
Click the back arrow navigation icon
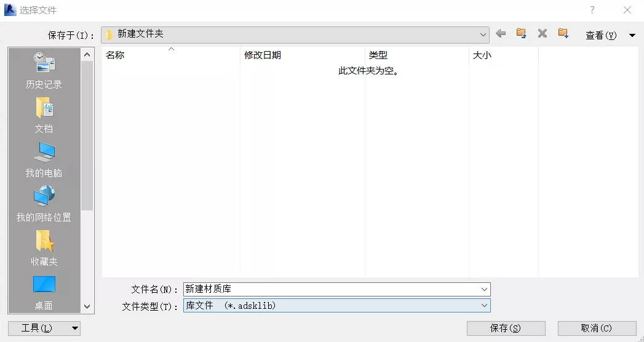[501, 34]
